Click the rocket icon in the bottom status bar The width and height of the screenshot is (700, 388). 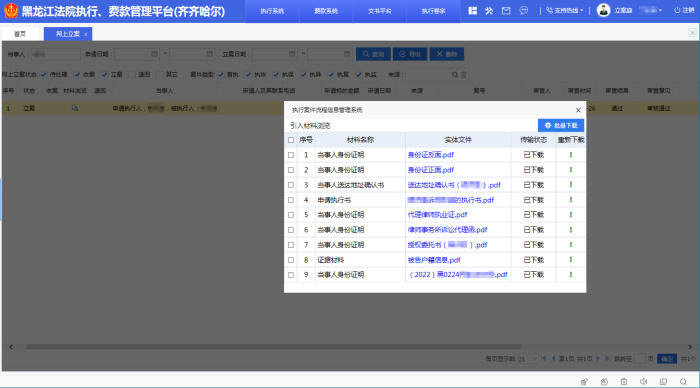point(583,381)
